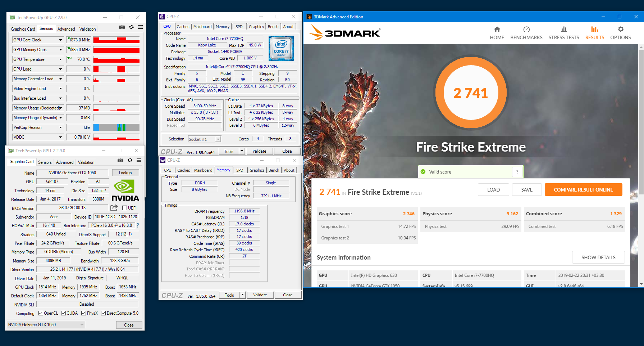Image resolution: width=644 pixels, height=346 pixels.
Task: Click the GPU Load red sensor graph
Action: click(116, 69)
